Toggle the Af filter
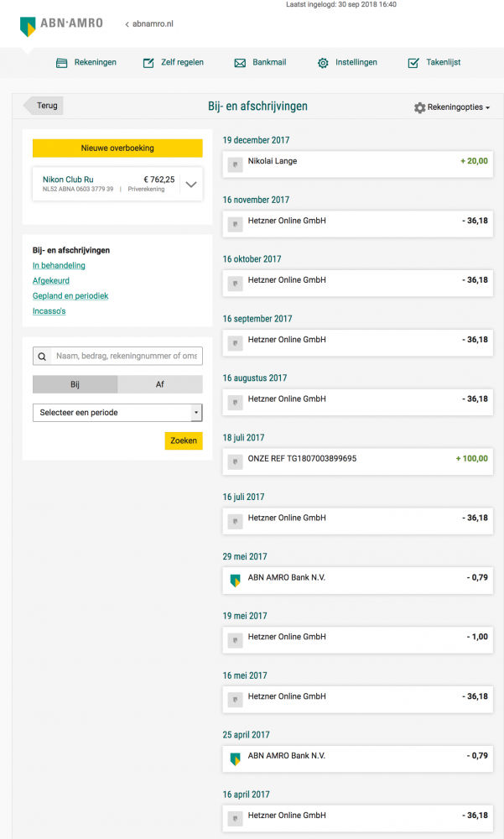Screen dimensions: 504x839 160,384
